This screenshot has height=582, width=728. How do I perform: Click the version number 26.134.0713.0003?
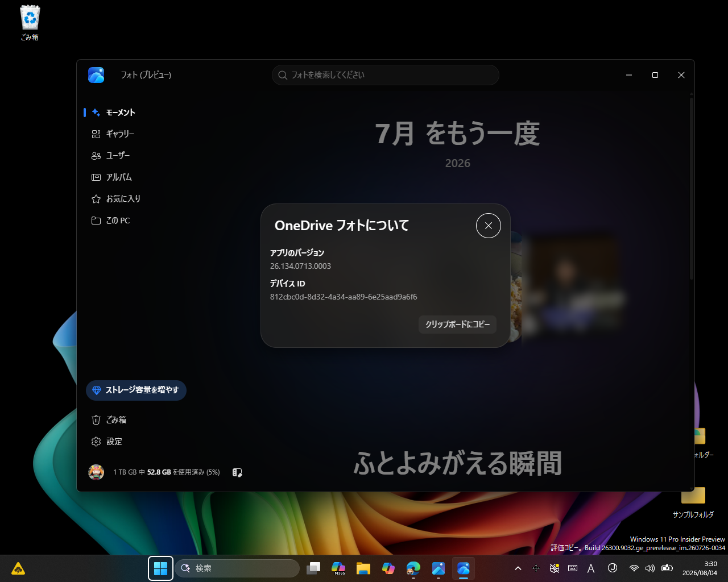coord(300,266)
